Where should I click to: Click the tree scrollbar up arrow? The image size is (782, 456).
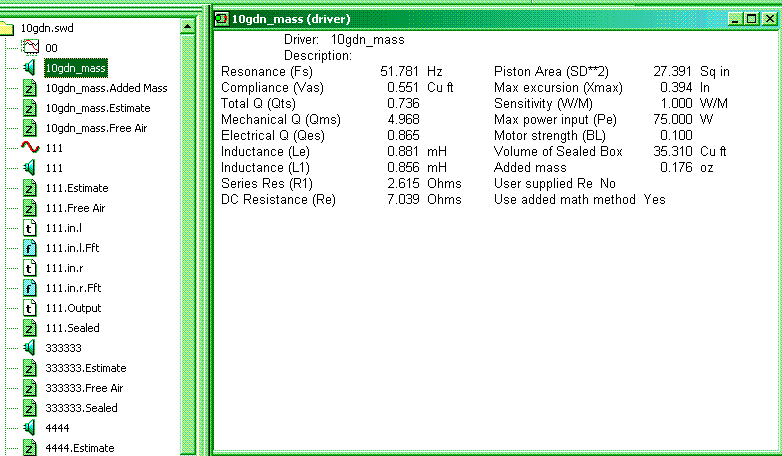(x=188, y=26)
